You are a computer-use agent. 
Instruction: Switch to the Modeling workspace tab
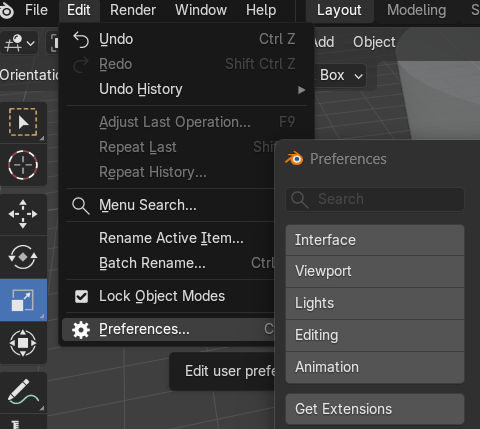pyautogui.click(x=416, y=10)
